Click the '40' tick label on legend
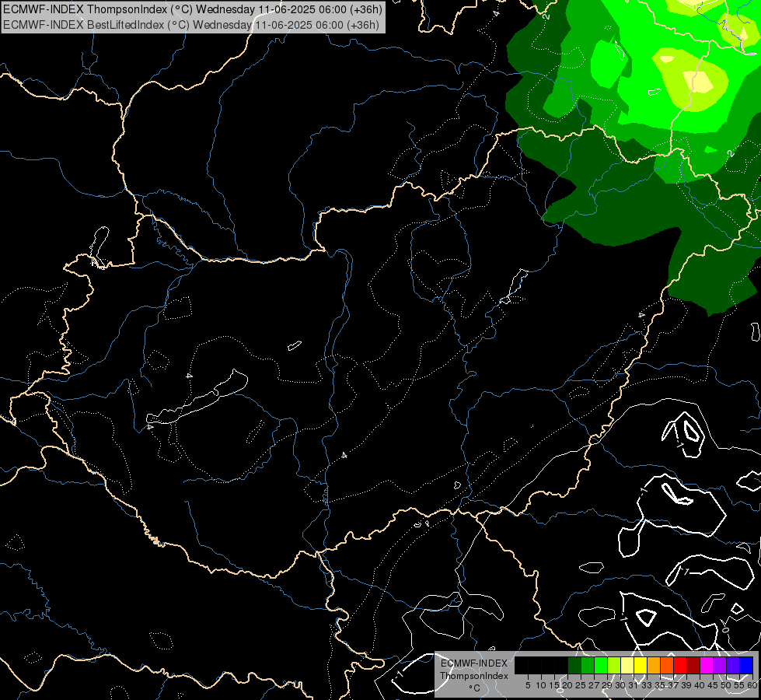761x700 pixels. [x=700, y=685]
